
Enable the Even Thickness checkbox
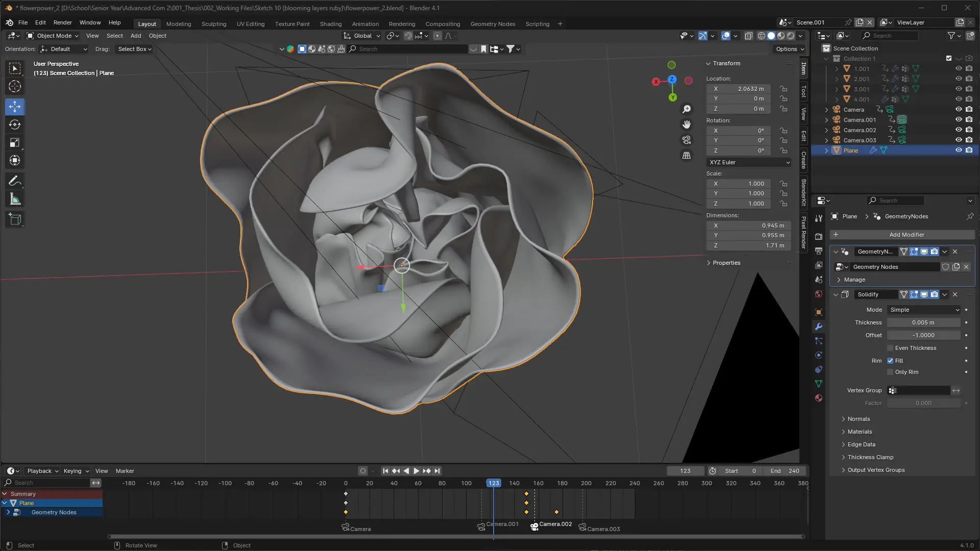click(x=890, y=348)
